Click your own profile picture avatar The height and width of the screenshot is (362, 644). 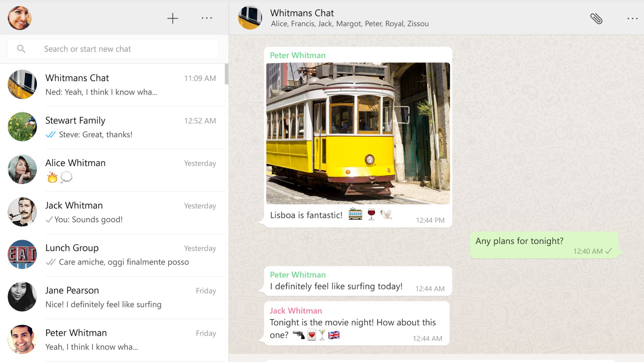[x=19, y=18]
